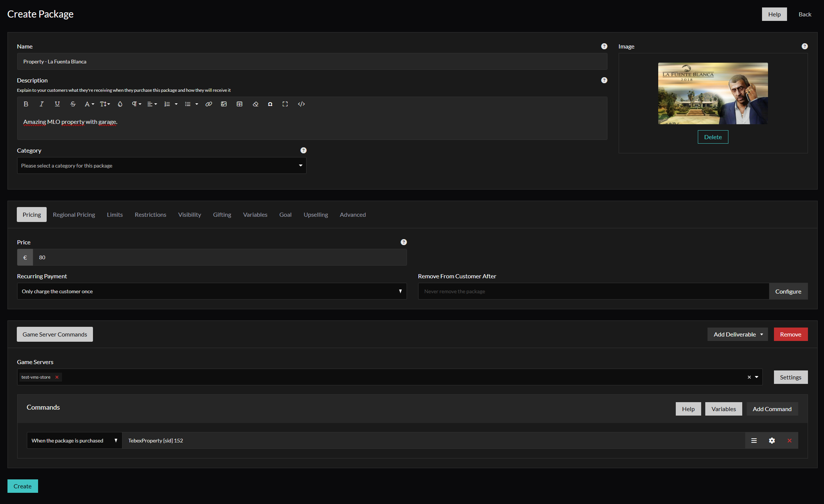This screenshot has height=504, width=824.
Task: Insert a link with the chain icon
Action: click(x=209, y=104)
